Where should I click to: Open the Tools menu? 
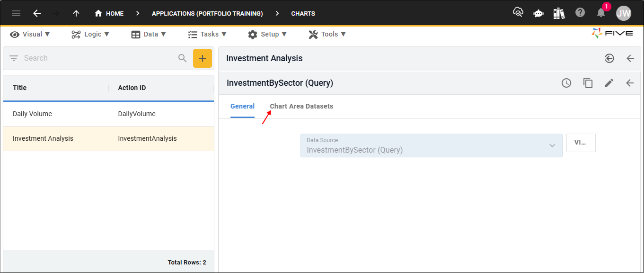pyautogui.click(x=327, y=34)
